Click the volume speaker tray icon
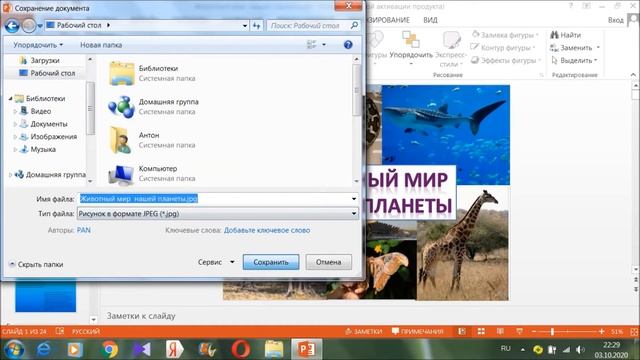 pyautogui.click(x=580, y=350)
